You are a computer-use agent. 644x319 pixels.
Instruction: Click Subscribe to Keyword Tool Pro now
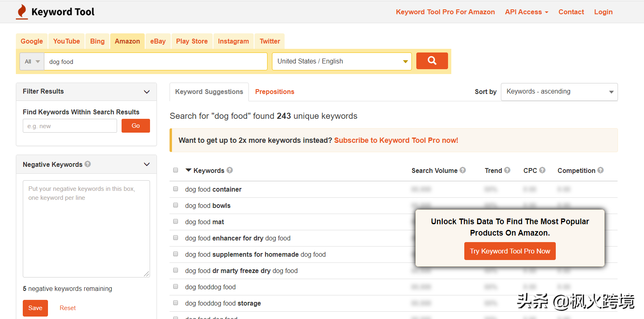pos(396,140)
